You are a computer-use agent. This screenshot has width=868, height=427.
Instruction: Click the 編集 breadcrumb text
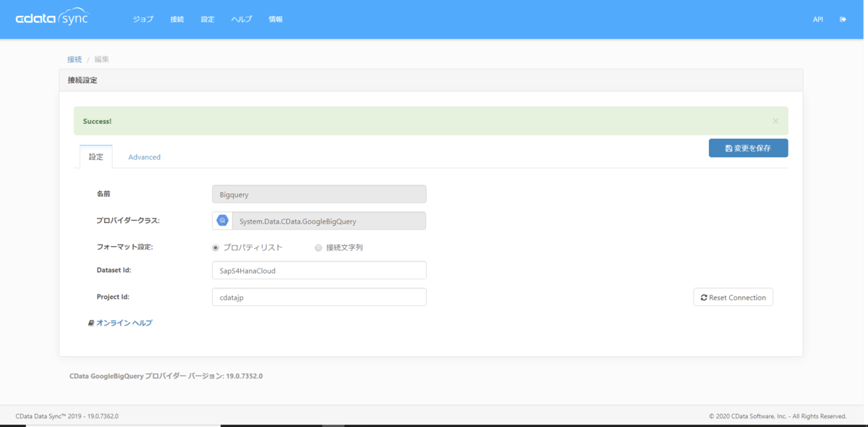click(x=101, y=59)
